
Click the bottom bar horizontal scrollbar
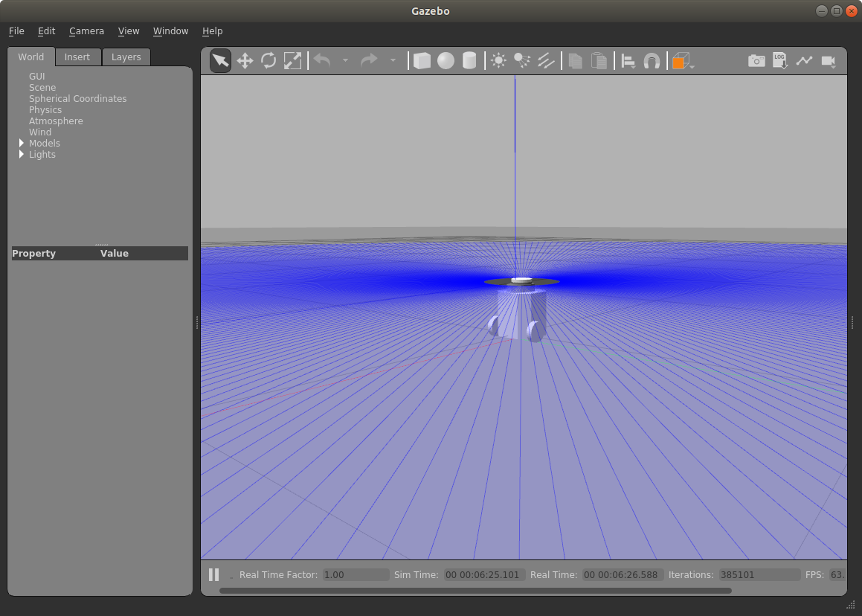click(475, 591)
